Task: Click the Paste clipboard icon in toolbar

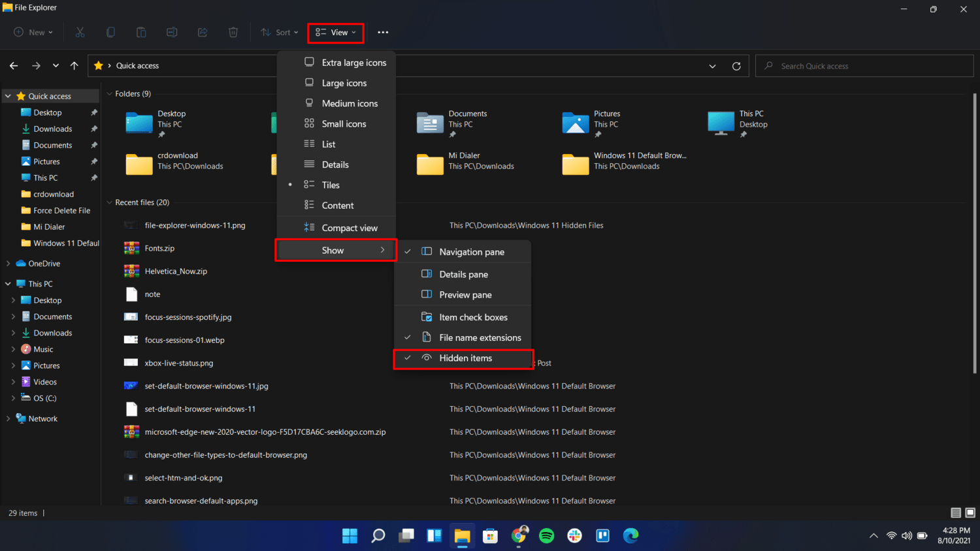Action: (x=141, y=32)
